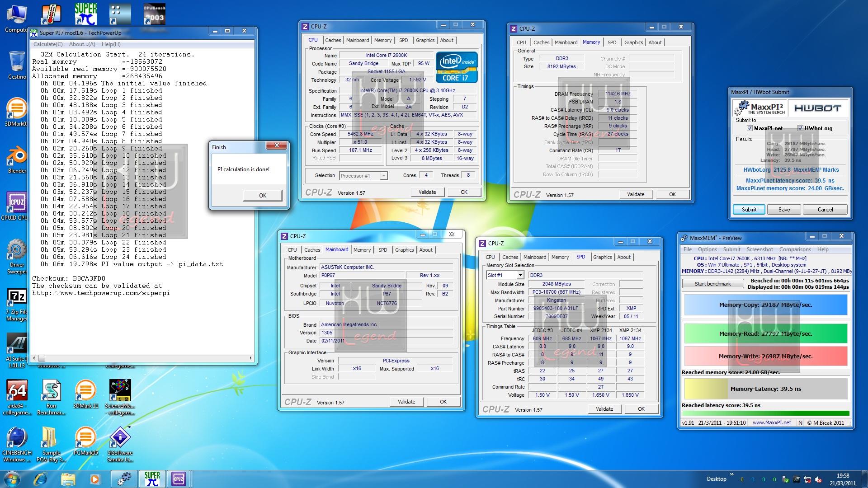This screenshot has width=868, height=488.
Task: Switch to Graphics tab in Mainboard CPU-Z window
Action: tap(404, 250)
